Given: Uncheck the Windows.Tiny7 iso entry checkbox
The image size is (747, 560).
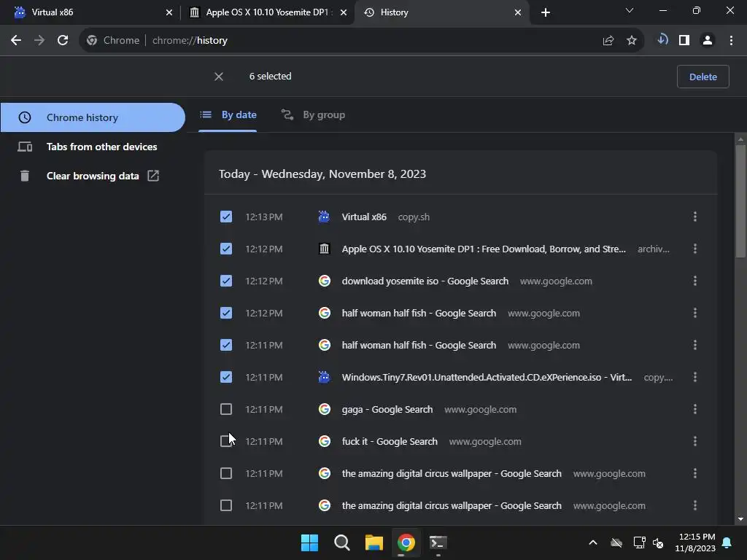Looking at the screenshot, I should [226, 377].
